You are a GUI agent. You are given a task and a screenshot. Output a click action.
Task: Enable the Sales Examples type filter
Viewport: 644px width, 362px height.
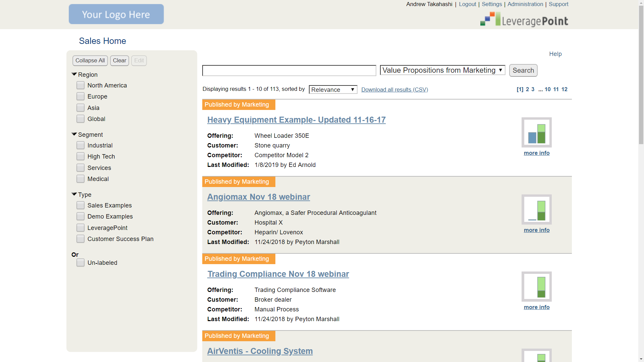(80, 205)
